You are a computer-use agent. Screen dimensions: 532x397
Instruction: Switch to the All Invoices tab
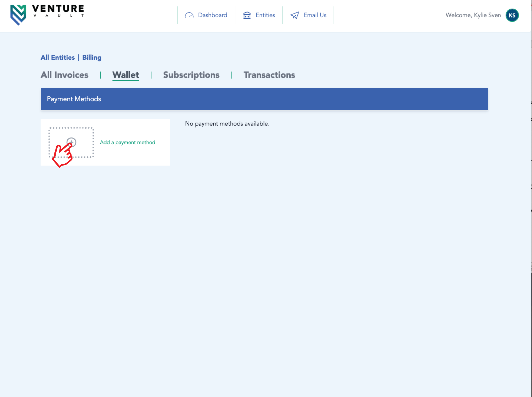pyautogui.click(x=64, y=75)
